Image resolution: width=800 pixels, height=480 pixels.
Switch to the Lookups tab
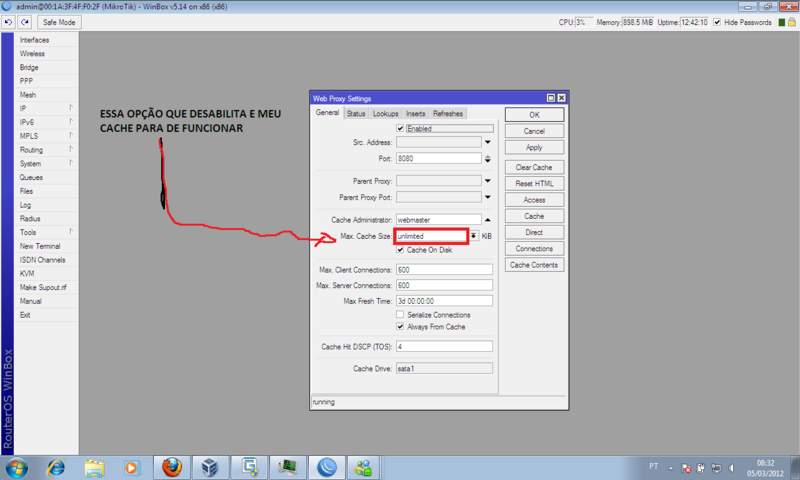click(x=385, y=114)
